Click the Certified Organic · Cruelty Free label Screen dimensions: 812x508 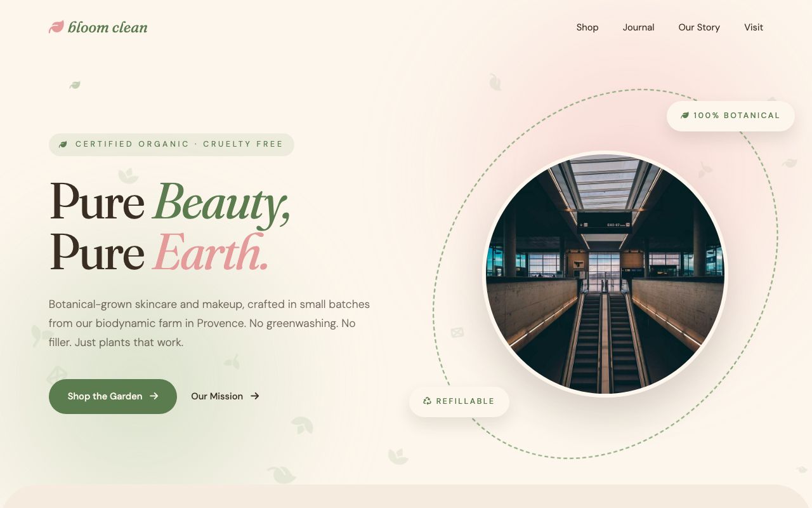179,144
